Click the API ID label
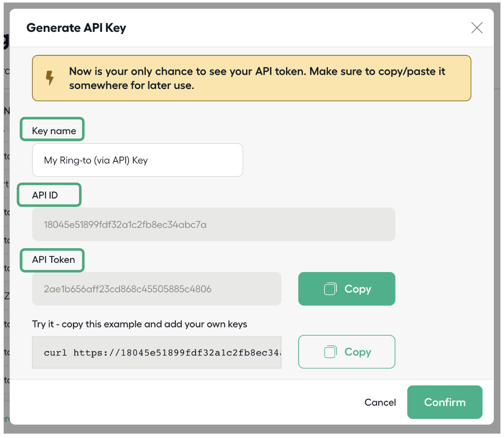Image resolution: width=504 pixels, height=438 pixels. click(45, 195)
